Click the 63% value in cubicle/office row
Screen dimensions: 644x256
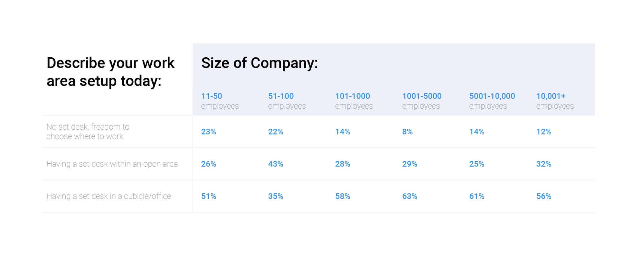[x=410, y=196]
